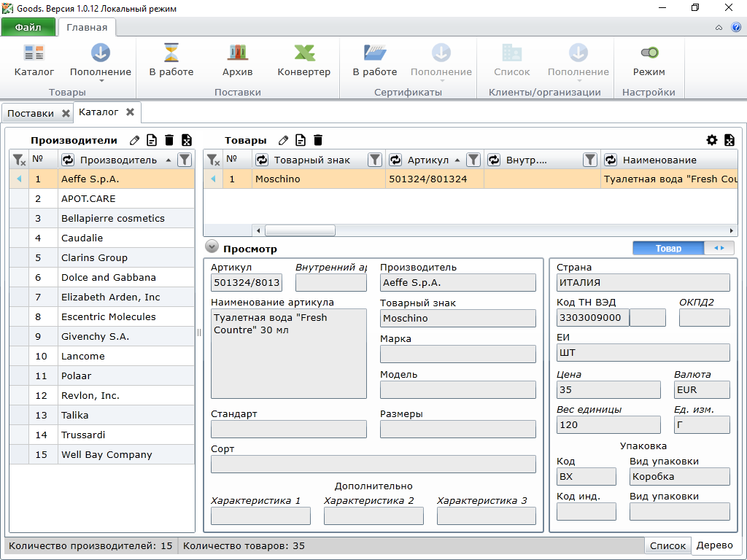Click the Цена field showing 35
Image resolution: width=747 pixels, height=560 pixels.
point(608,389)
